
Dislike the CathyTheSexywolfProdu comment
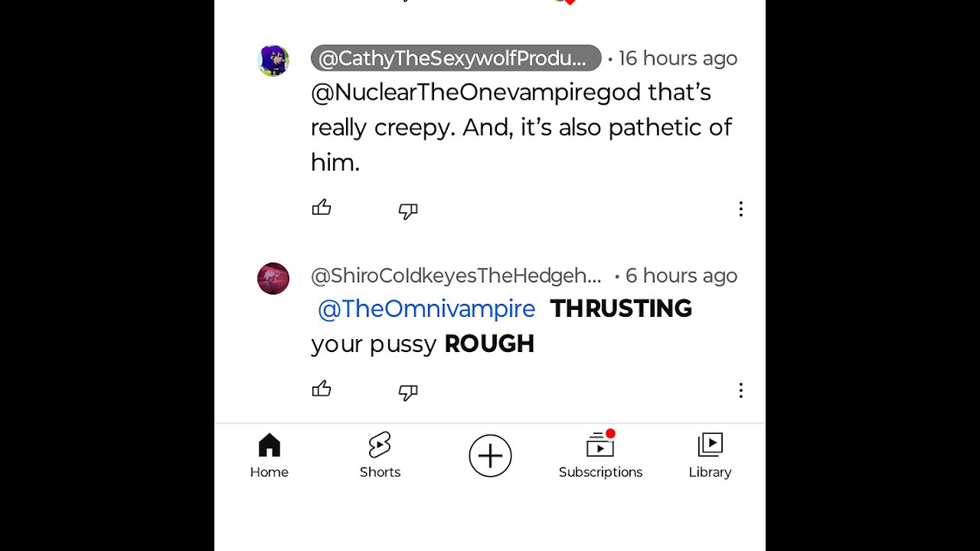pos(408,210)
